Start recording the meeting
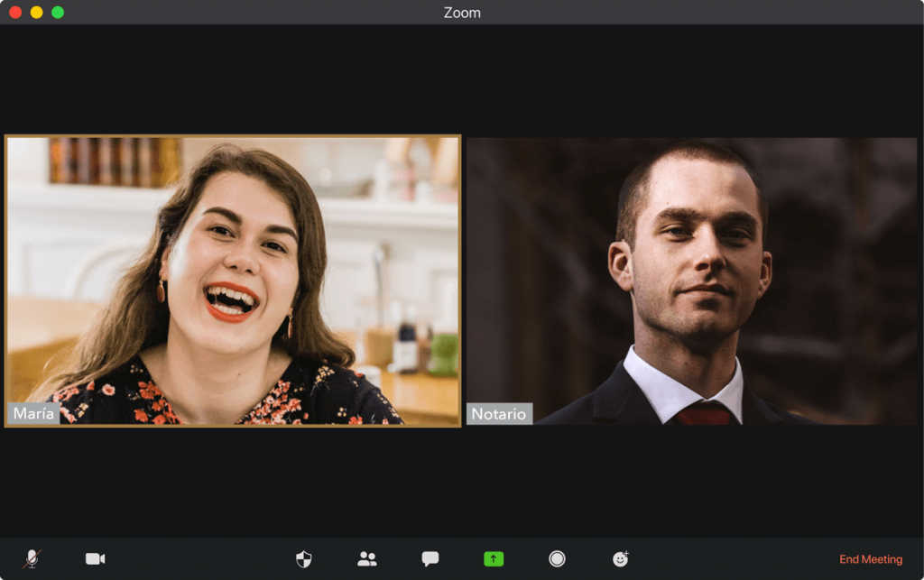The image size is (924, 580). [557, 558]
